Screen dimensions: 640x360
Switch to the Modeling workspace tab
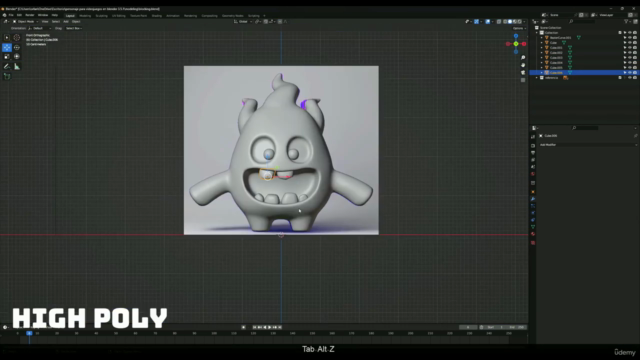tap(85, 16)
